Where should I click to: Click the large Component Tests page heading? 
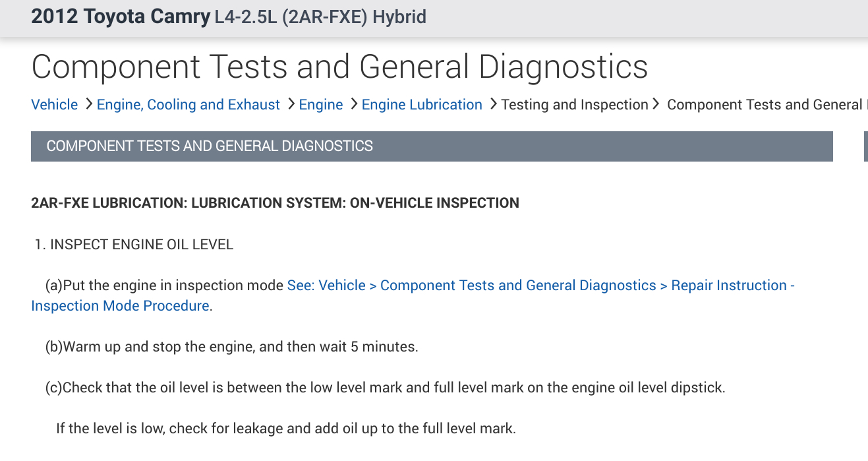(339, 67)
